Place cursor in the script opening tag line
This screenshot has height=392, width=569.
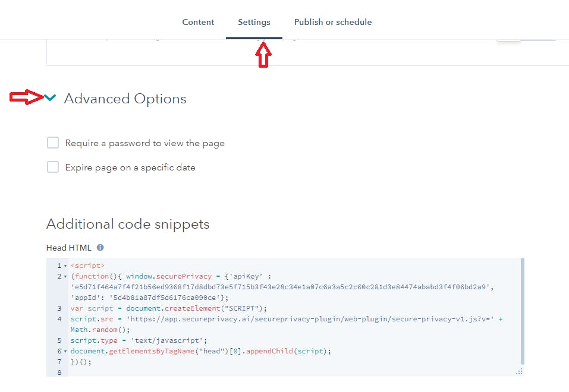[x=87, y=265]
